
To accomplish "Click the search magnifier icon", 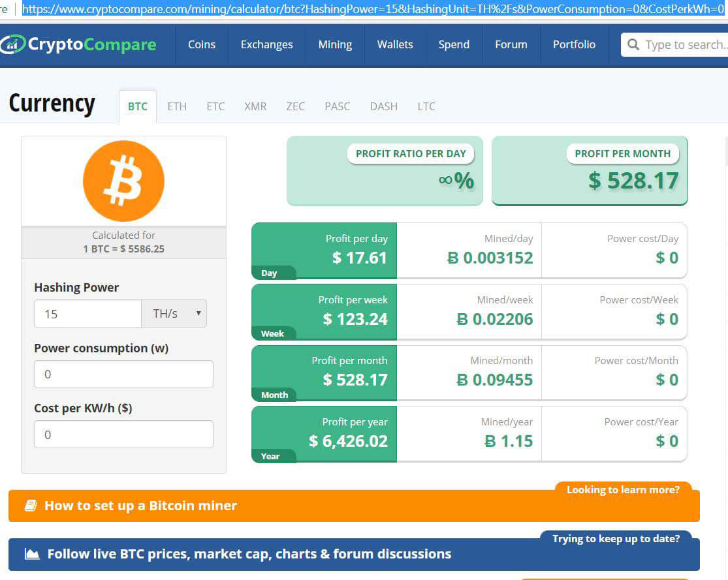I will point(633,44).
